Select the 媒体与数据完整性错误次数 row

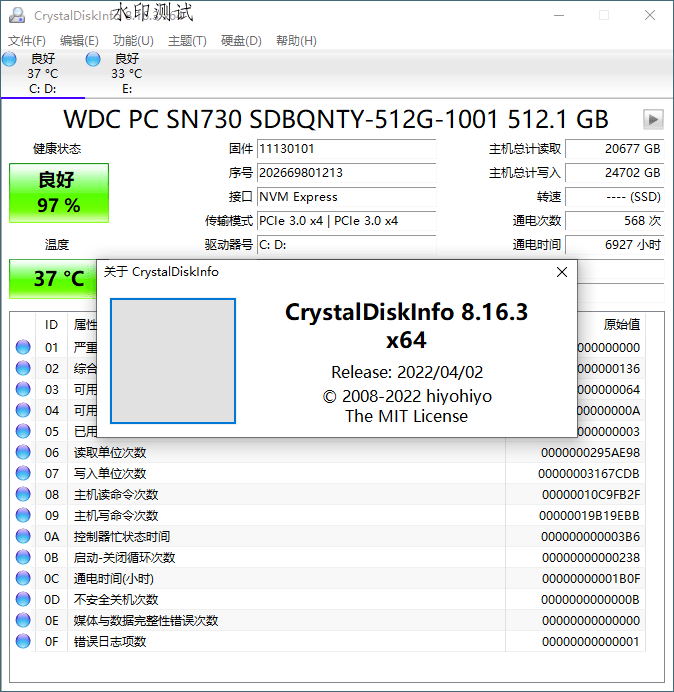(x=328, y=621)
